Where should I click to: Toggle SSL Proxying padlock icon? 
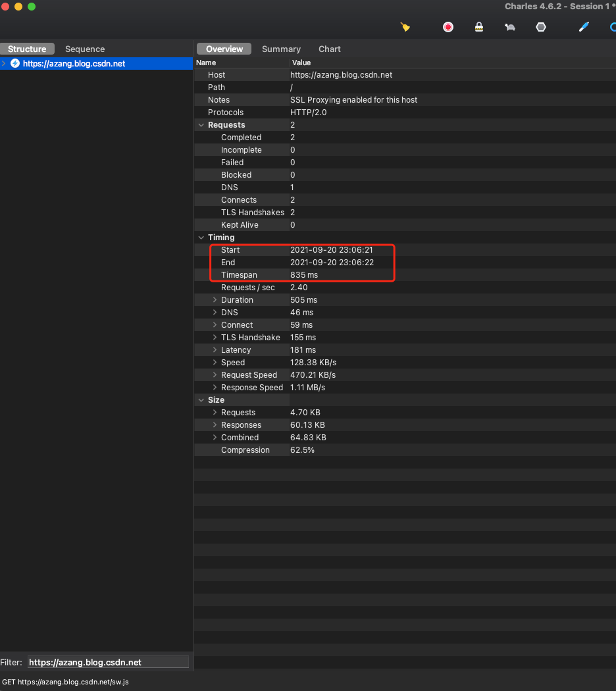point(479,28)
